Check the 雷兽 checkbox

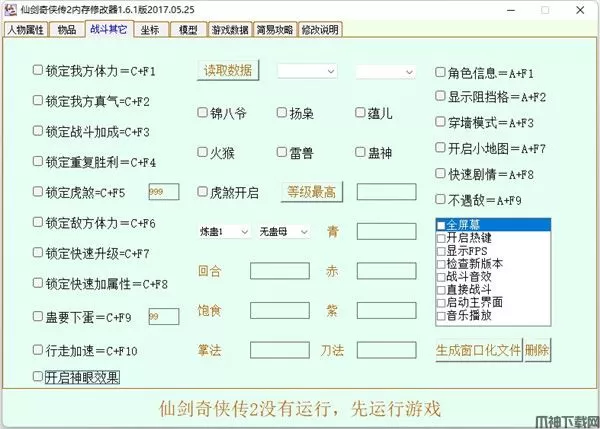point(282,152)
